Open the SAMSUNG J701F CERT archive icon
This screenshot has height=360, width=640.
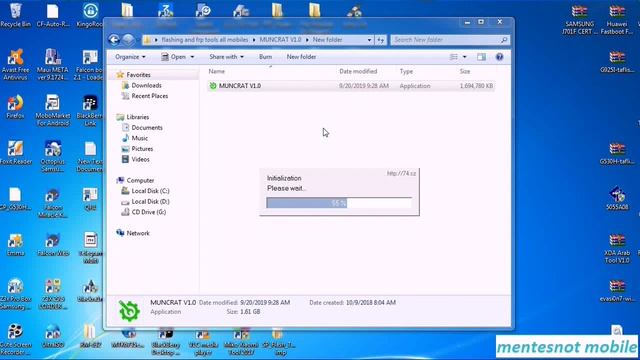(x=580, y=20)
